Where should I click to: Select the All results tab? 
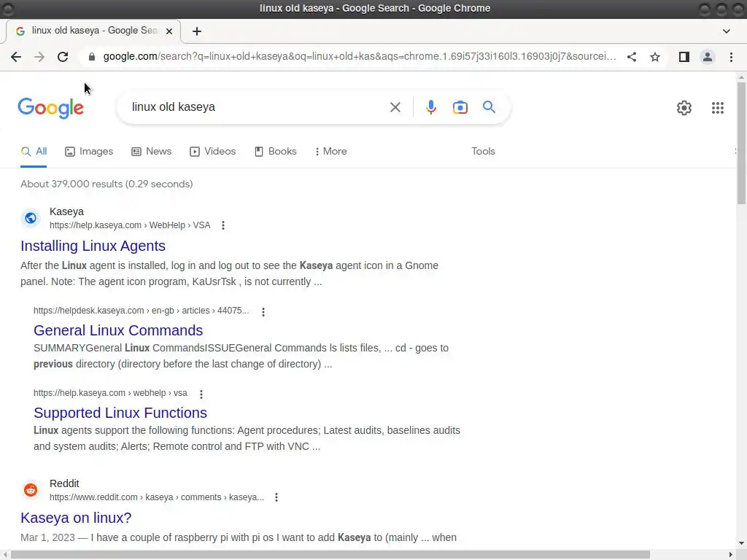[34, 152]
